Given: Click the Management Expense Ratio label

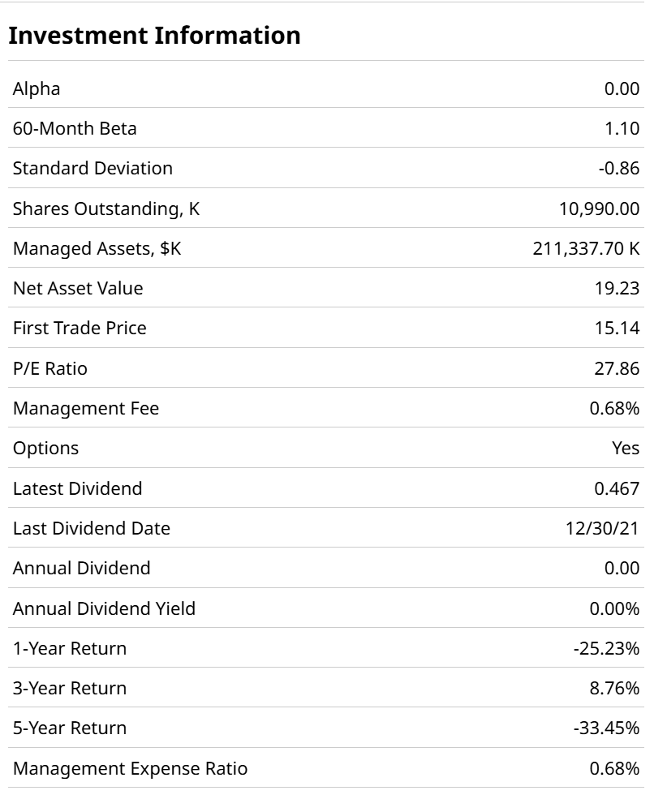Looking at the screenshot, I should 131,769.
